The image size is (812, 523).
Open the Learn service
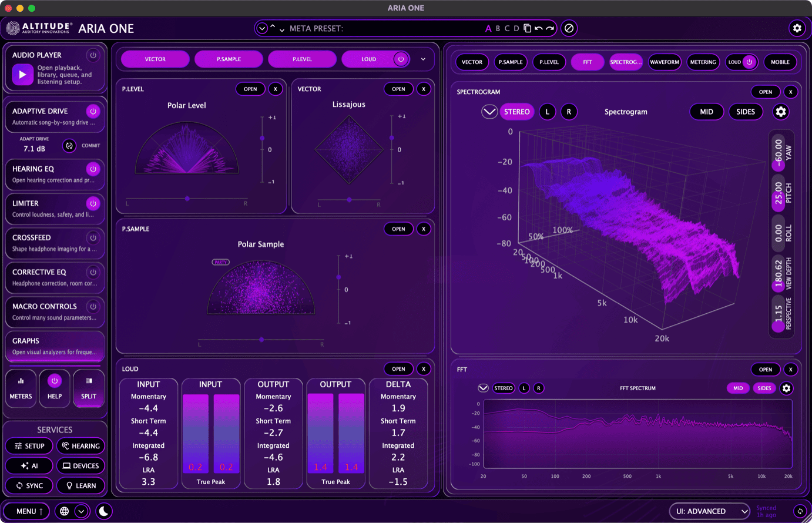tap(80, 486)
